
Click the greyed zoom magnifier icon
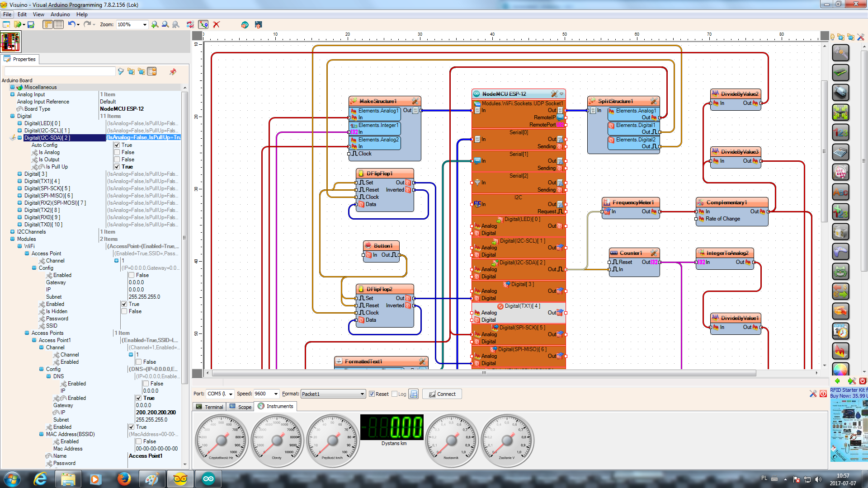pyautogui.click(x=176, y=24)
